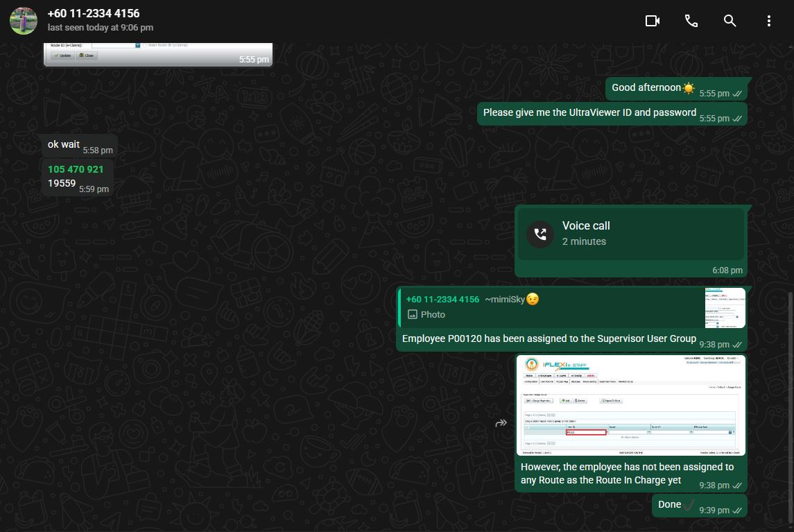Open the contact's profile picture

(x=24, y=21)
